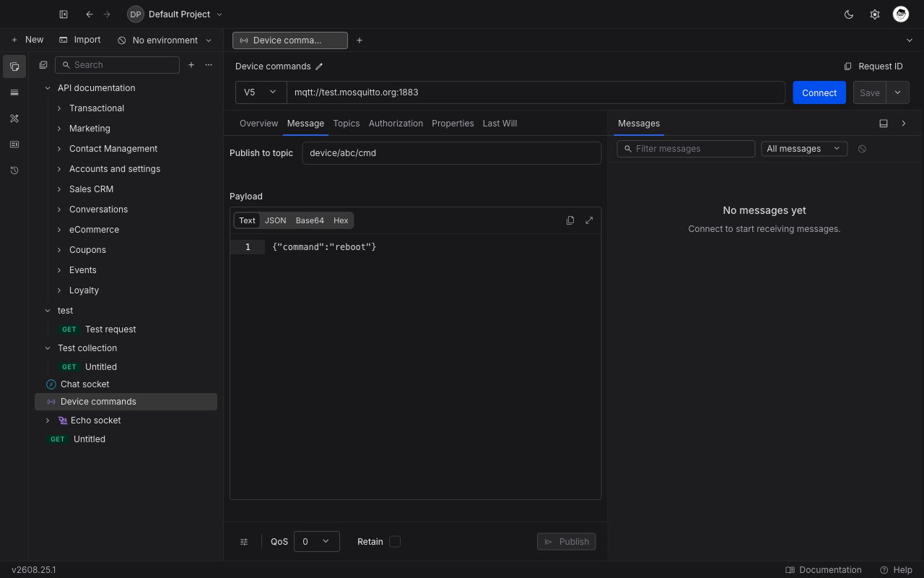
Task: Switch to Topics tab
Action: click(346, 124)
